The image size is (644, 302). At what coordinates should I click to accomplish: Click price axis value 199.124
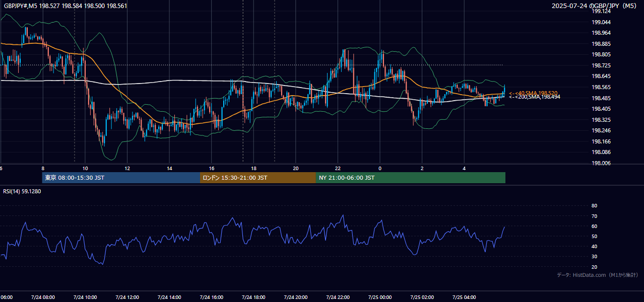click(x=601, y=11)
